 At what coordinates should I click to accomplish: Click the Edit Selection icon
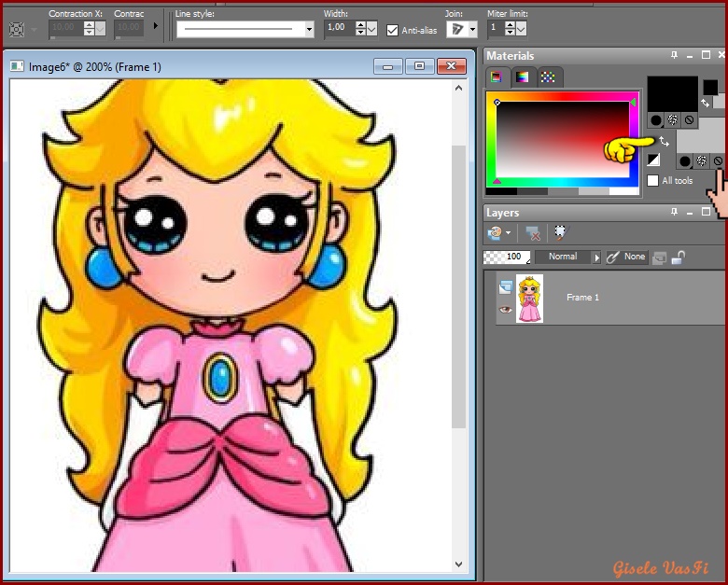click(x=560, y=232)
